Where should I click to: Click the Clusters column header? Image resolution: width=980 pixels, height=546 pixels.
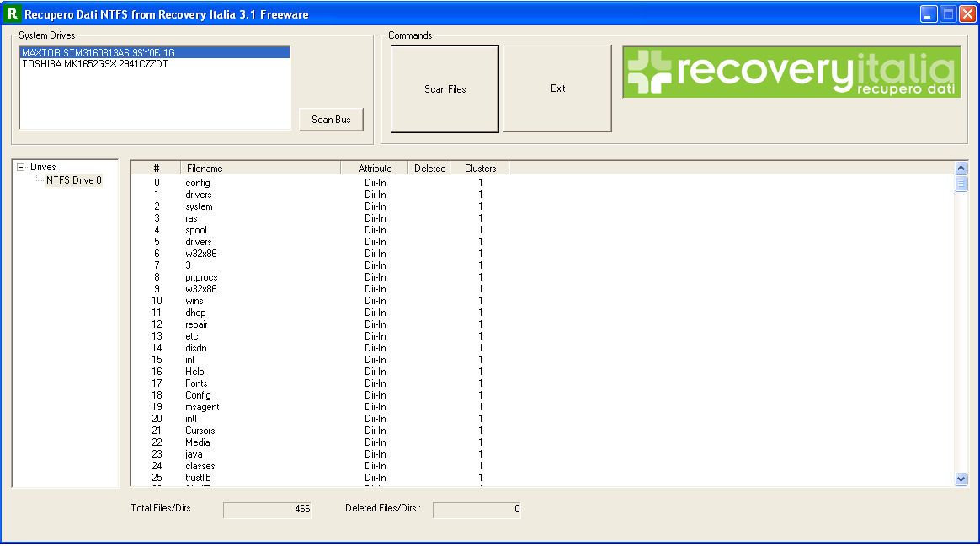tap(480, 169)
